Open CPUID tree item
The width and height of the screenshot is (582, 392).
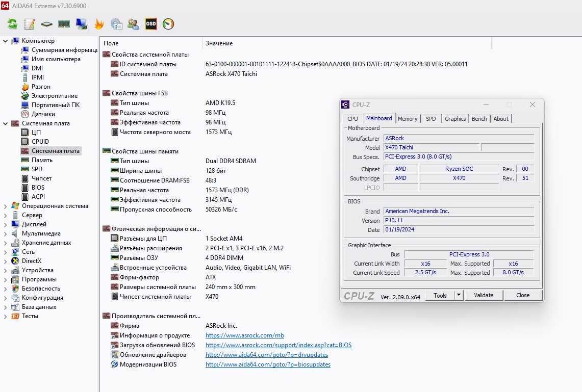click(40, 142)
